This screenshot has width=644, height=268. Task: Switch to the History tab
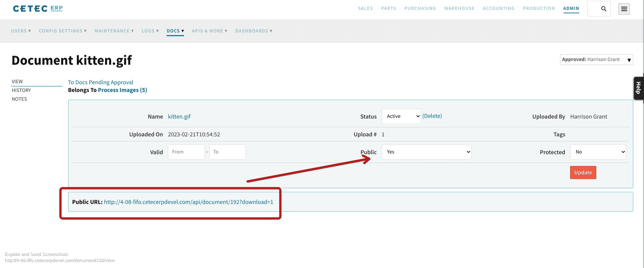(21, 90)
